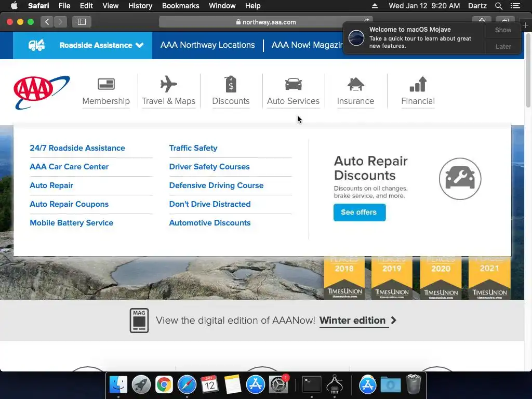This screenshot has width=532, height=399.
Task: Go back with Safari back arrow
Action: coord(47,22)
